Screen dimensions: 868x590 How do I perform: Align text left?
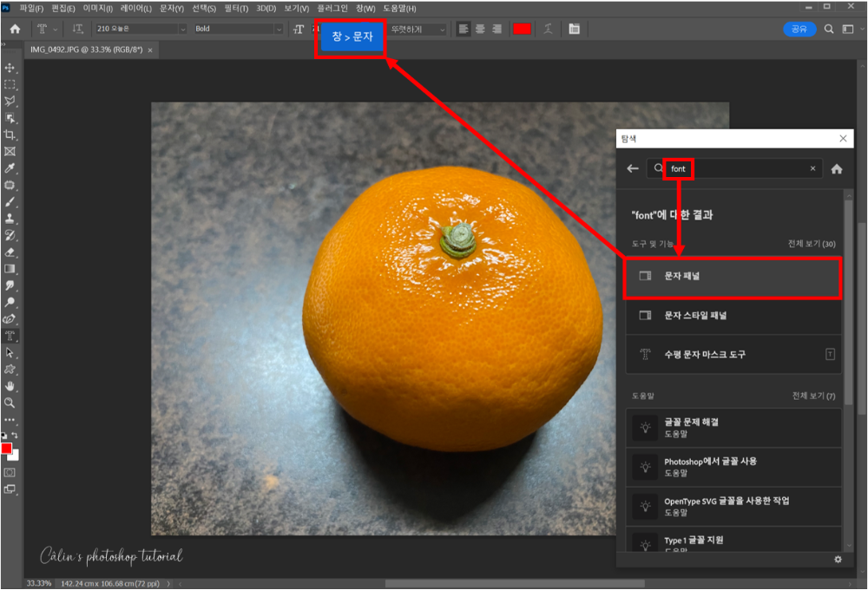(x=464, y=29)
